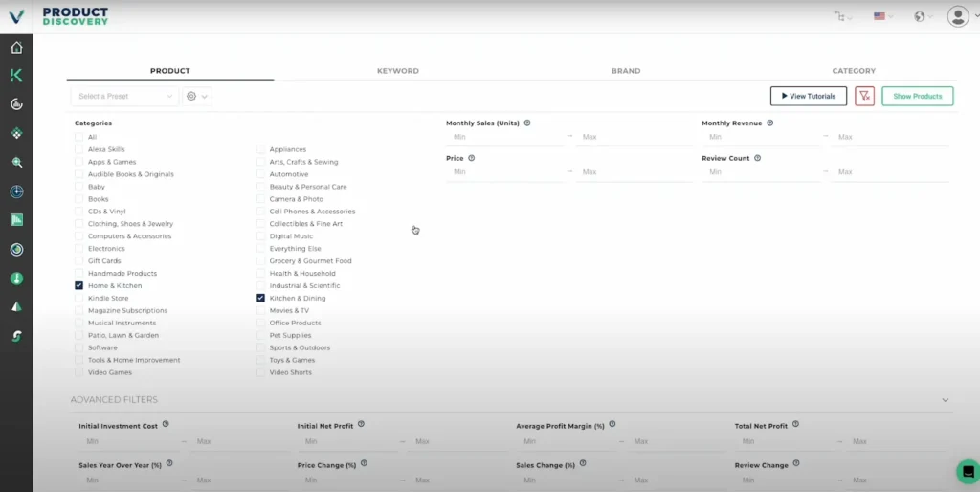Click the Monthly Revenue Max field
Viewport: 980px width, 492px height.
(x=891, y=137)
